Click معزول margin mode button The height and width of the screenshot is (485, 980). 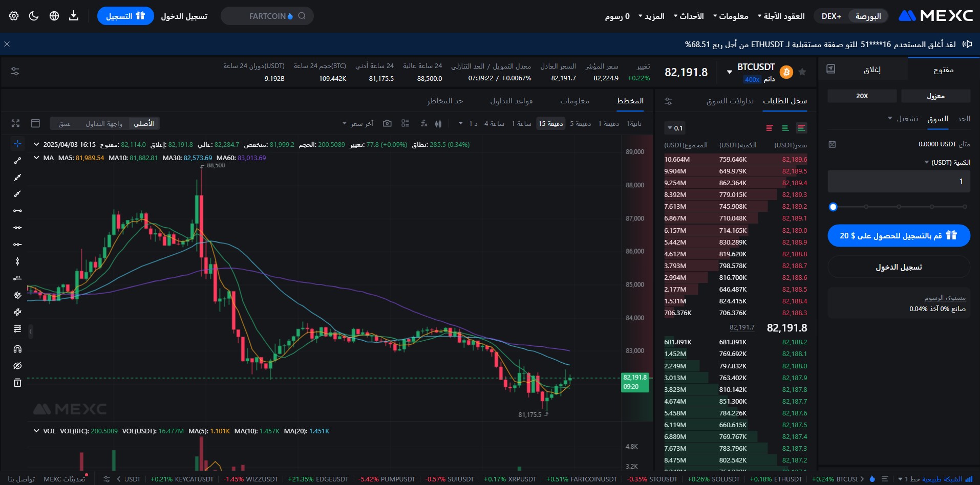(935, 96)
